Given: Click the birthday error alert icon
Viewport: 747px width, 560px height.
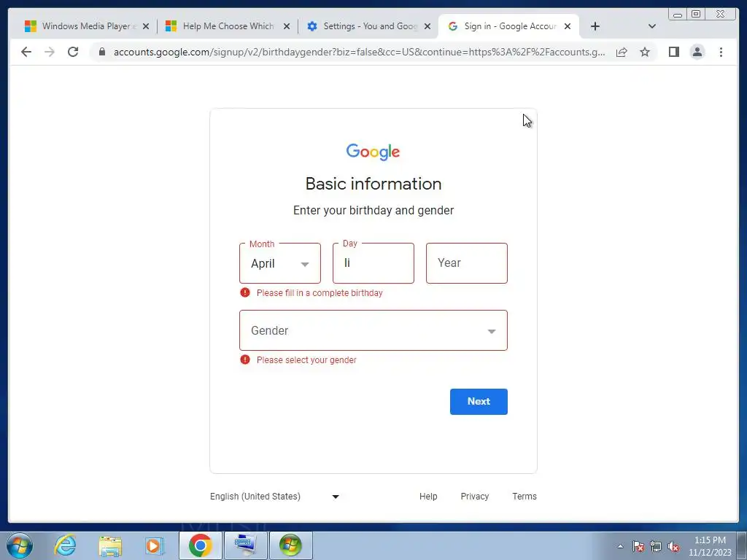Looking at the screenshot, I should pyautogui.click(x=245, y=292).
